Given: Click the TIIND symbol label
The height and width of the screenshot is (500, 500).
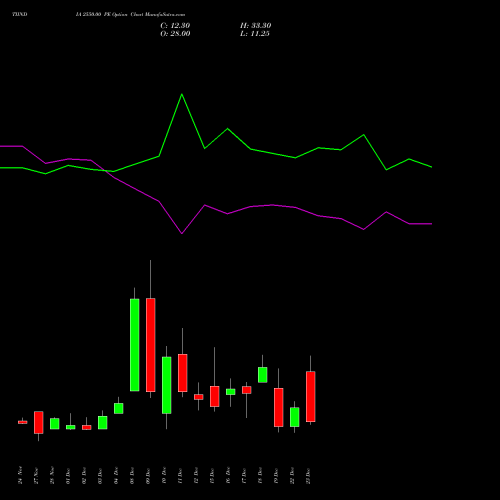Looking at the screenshot, I should click(20, 15).
